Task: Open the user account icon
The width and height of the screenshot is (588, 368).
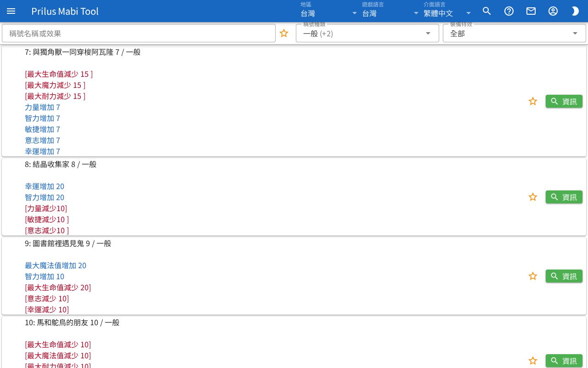Action: 553,11
